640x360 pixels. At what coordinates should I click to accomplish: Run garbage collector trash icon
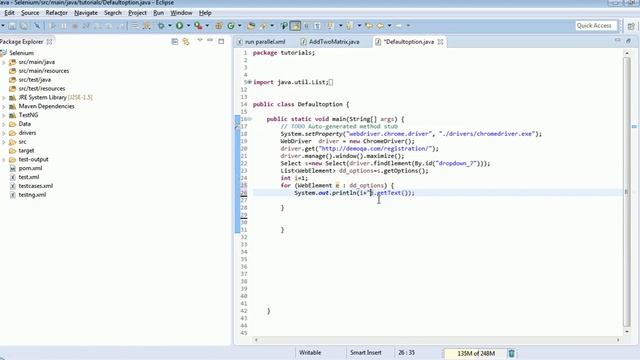(x=511, y=353)
